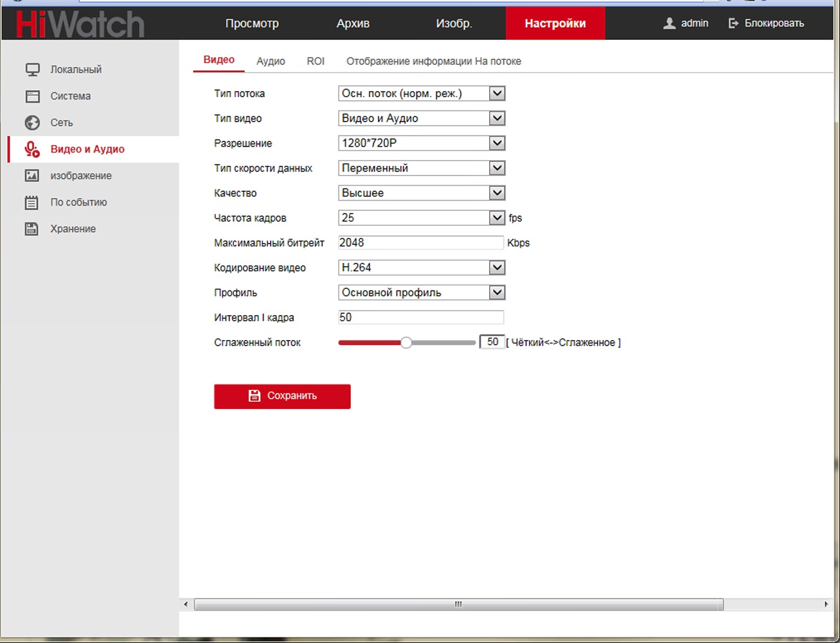Open the Изобр. top menu
The width and height of the screenshot is (840, 643).
click(x=454, y=23)
